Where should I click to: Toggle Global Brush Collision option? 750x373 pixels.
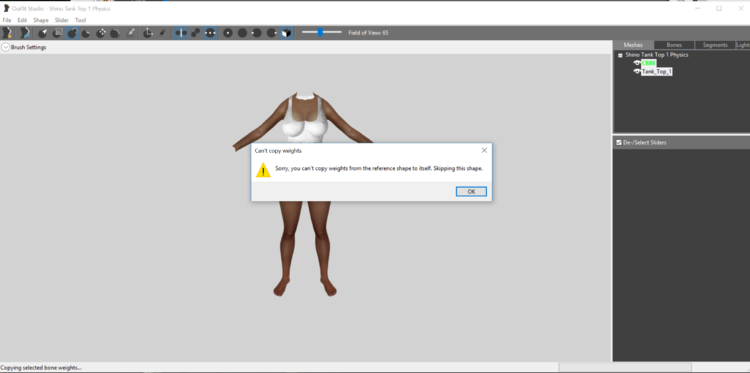tap(210, 33)
